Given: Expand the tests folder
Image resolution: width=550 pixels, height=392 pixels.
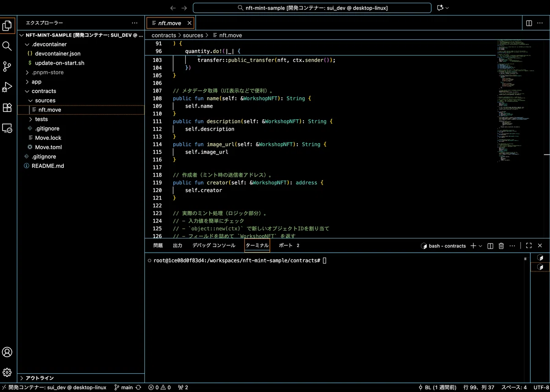Looking at the screenshot, I should [x=81, y=119].
